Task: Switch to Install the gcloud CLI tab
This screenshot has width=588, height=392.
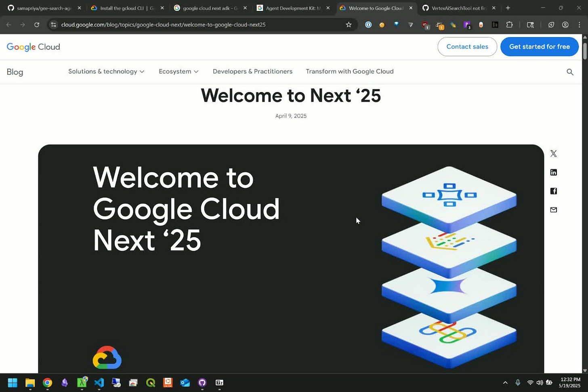Action: coord(127,8)
